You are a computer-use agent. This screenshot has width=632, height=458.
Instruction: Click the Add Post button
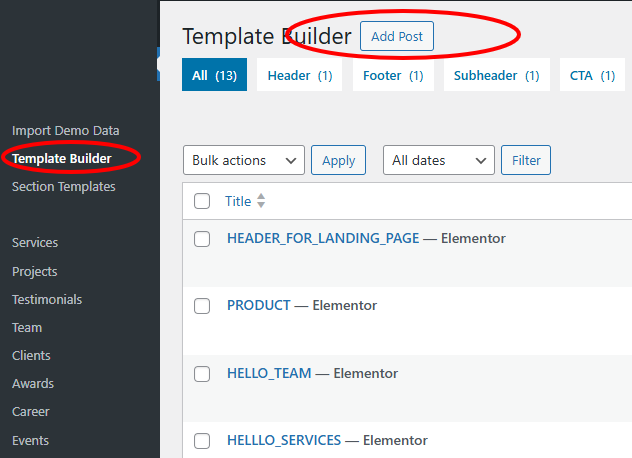(x=397, y=37)
